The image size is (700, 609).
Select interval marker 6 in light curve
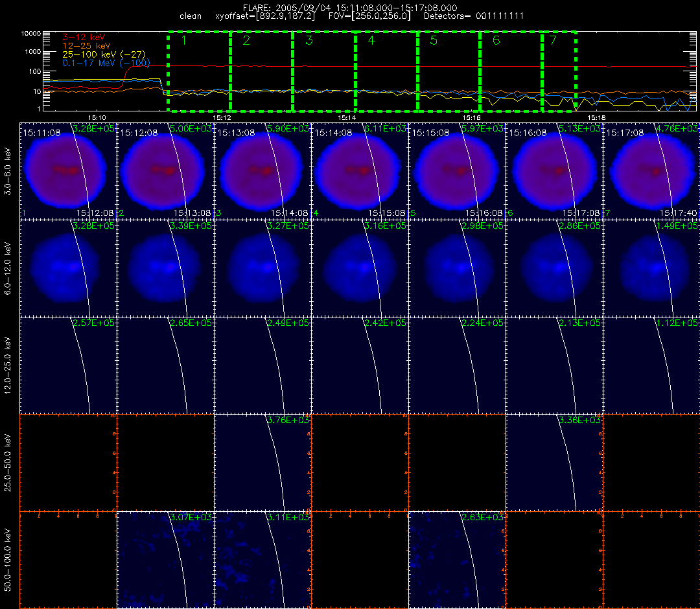[x=496, y=40]
